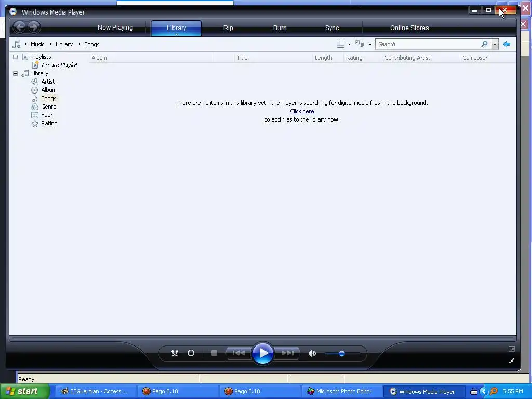532x399 pixels.
Task: Click Music in the breadcrumb path
Action: click(37, 44)
